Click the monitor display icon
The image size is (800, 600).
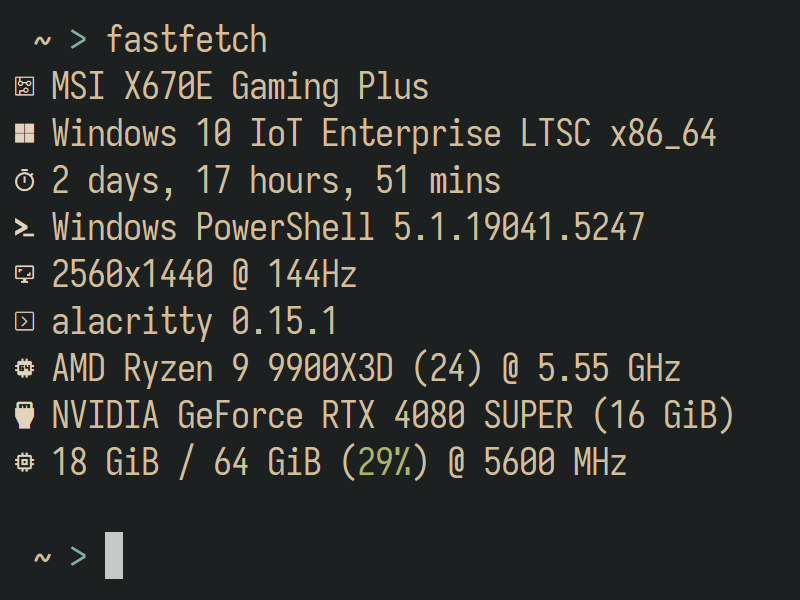tap(24, 274)
